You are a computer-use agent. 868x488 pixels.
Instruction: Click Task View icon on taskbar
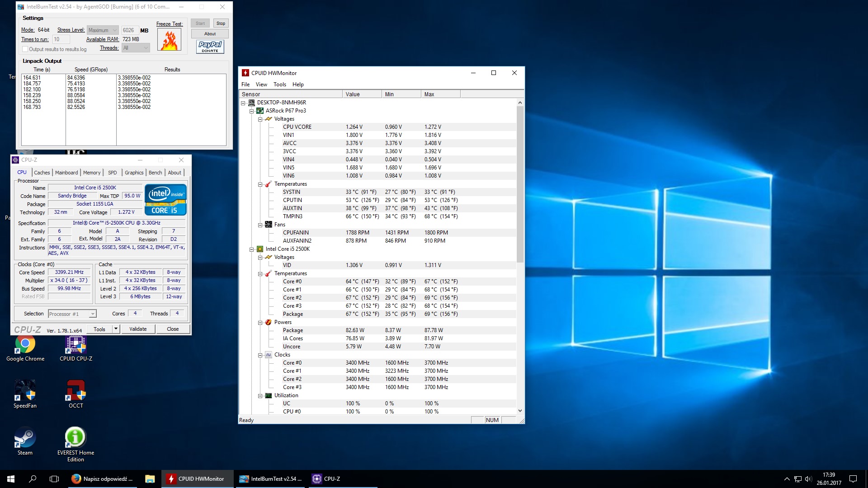[x=54, y=479]
